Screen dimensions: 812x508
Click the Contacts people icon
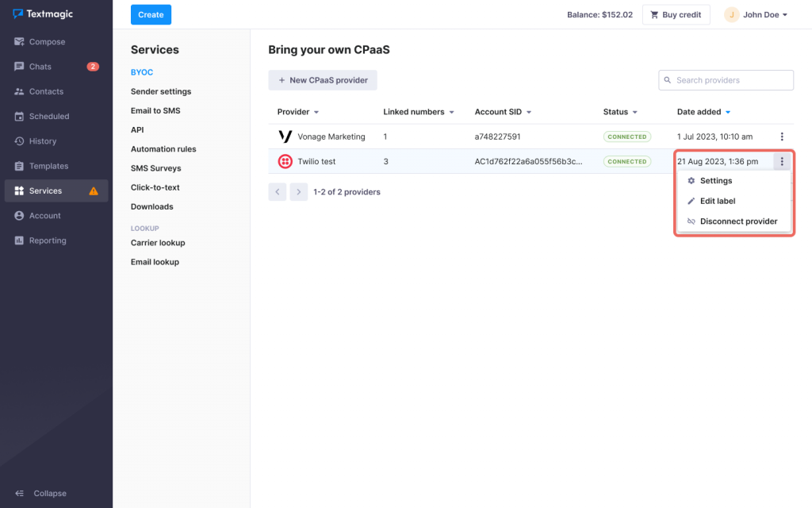pyautogui.click(x=19, y=91)
